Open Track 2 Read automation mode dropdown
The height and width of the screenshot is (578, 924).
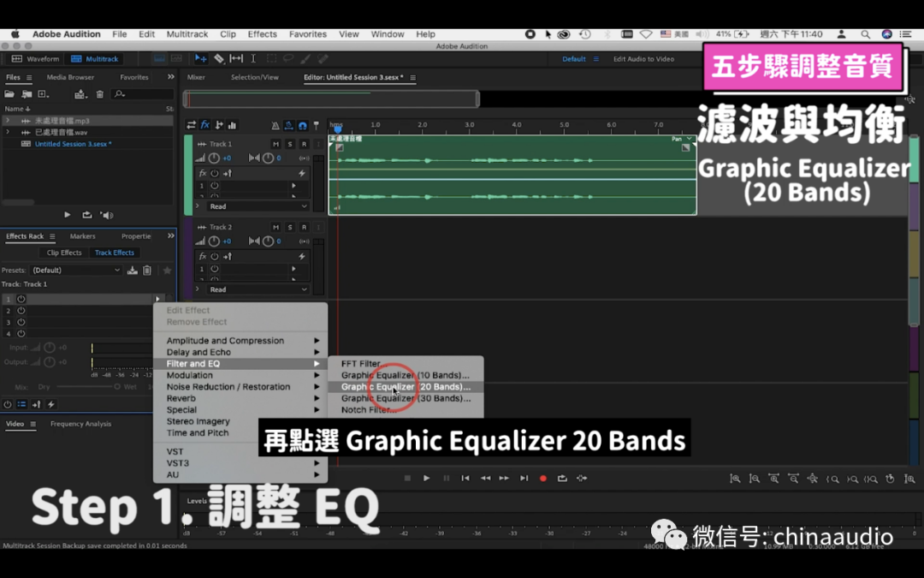coord(258,289)
